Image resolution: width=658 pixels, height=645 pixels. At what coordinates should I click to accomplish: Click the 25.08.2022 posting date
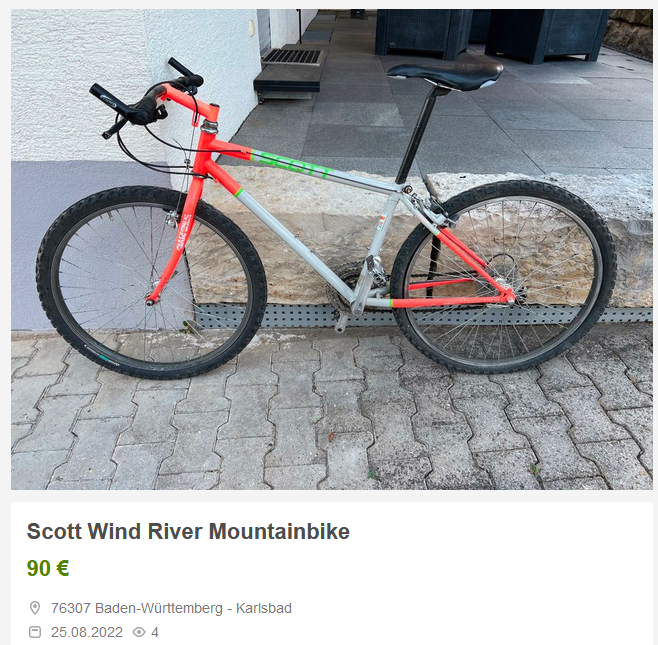[87, 632]
